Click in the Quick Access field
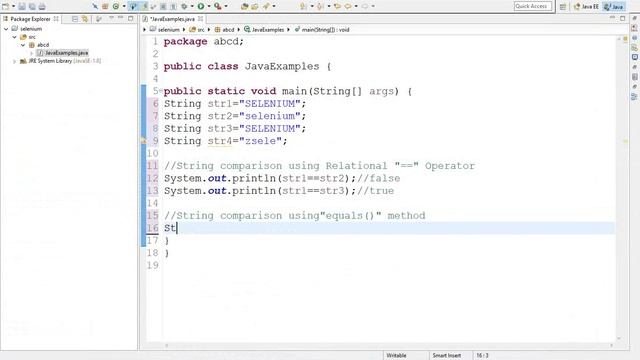The width and height of the screenshot is (640, 360). pyautogui.click(x=533, y=6)
